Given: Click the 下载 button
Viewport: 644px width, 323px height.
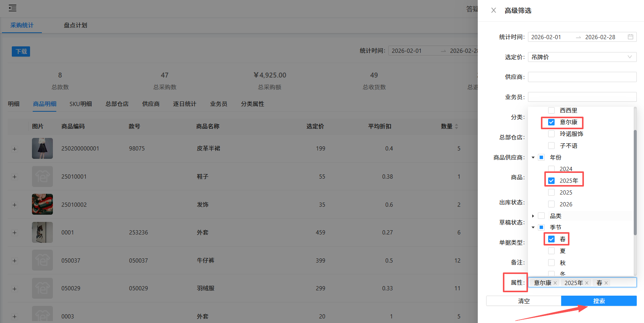Looking at the screenshot, I should pos(21,51).
